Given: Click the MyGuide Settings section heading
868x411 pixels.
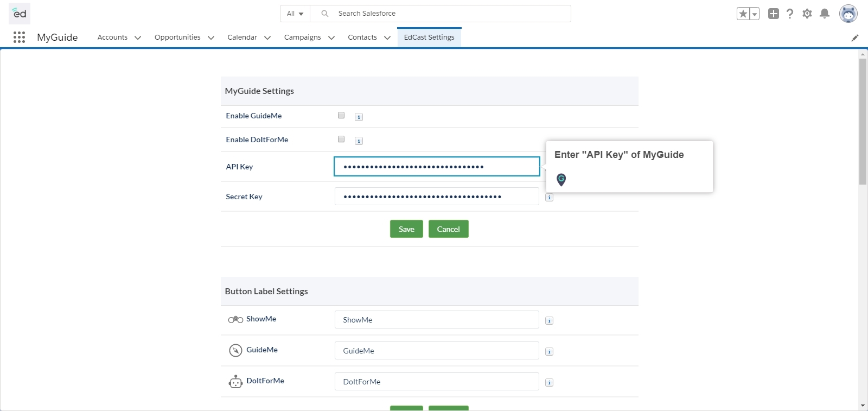Looking at the screenshot, I should click(x=259, y=91).
